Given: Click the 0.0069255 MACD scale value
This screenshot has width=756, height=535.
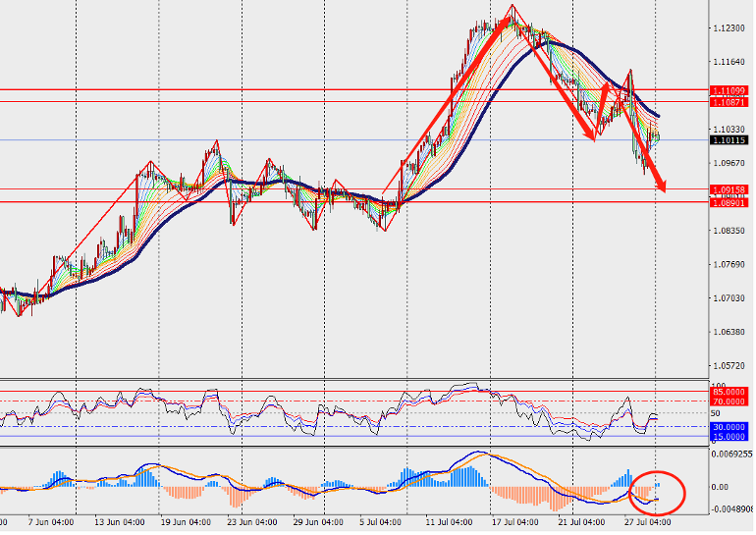Looking at the screenshot, I should (x=731, y=455).
